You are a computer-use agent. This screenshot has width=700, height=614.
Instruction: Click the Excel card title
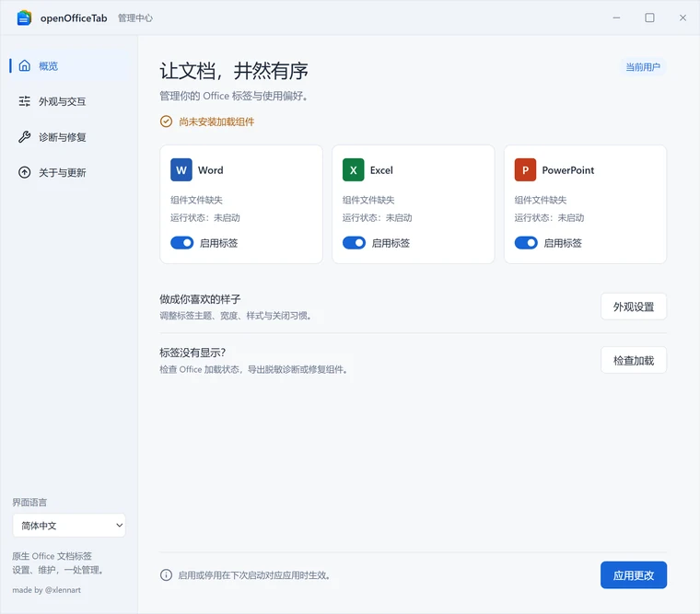pos(381,170)
